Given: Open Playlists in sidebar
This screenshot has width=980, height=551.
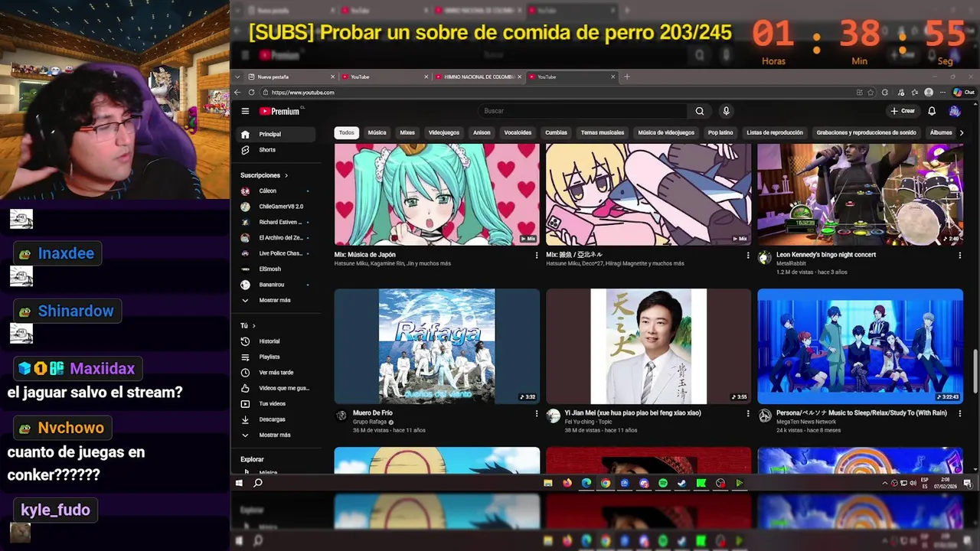Looking at the screenshot, I should tap(276, 357).
